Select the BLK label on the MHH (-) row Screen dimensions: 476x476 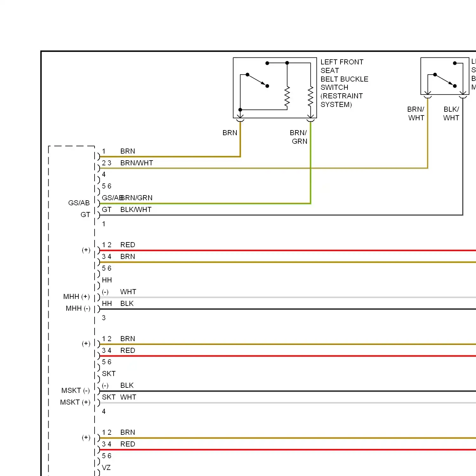[x=127, y=303]
